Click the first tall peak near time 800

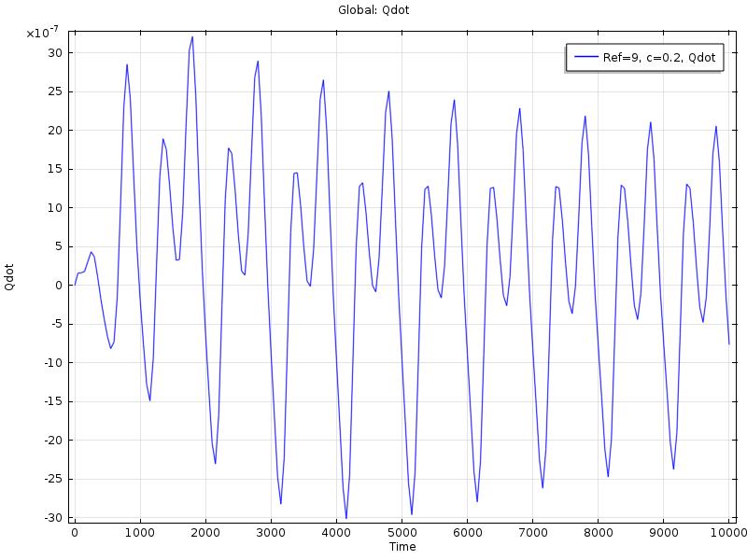click(x=127, y=64)
